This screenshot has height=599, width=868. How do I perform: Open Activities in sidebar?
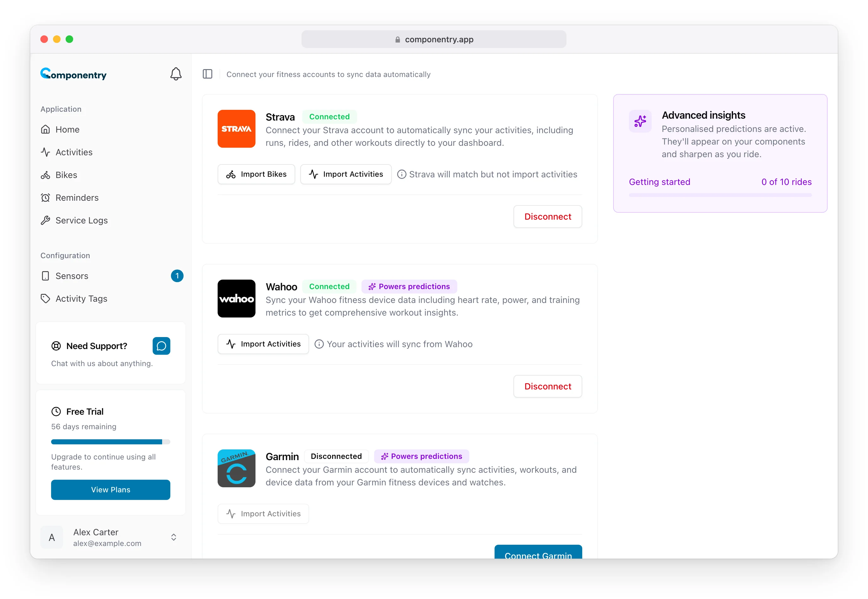pos(111,152)
